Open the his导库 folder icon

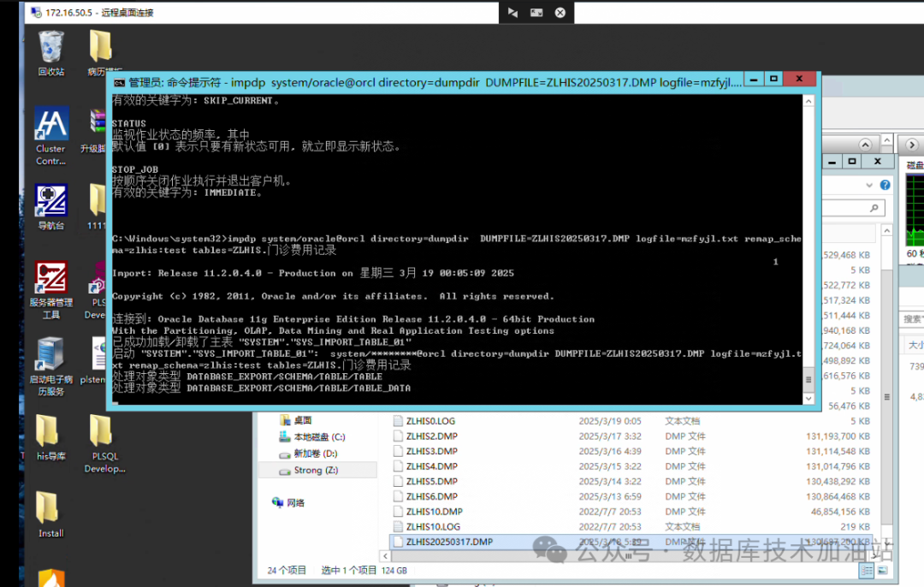pos(50,438)
